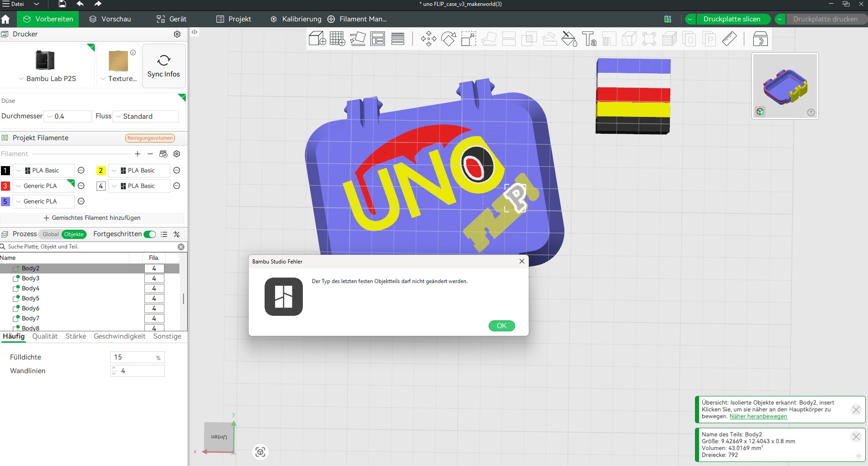The height and width of the screenshot is (466, 868).
Task: Switch to the Projekt tab
Action: pyautogui.click(x=234, y=19)
